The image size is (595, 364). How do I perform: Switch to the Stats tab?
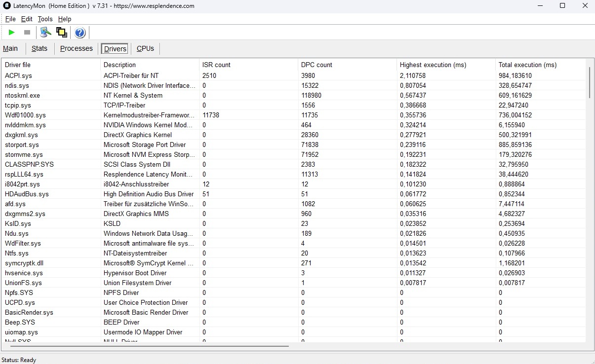[40, 48]
